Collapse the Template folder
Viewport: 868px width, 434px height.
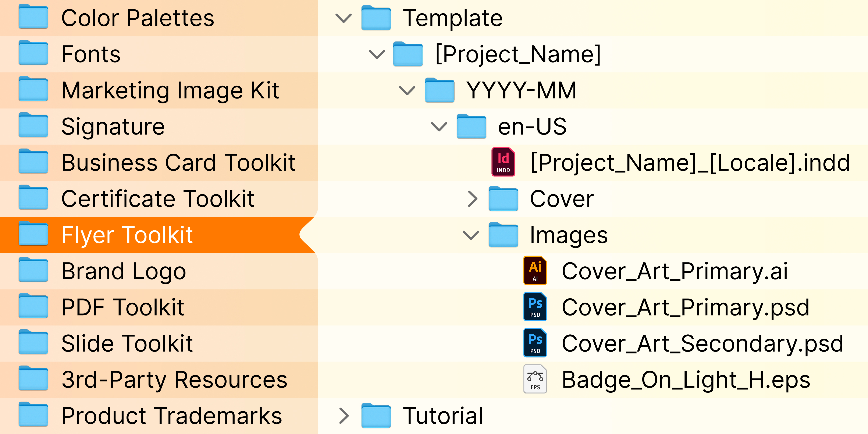[x=344, y=18]
